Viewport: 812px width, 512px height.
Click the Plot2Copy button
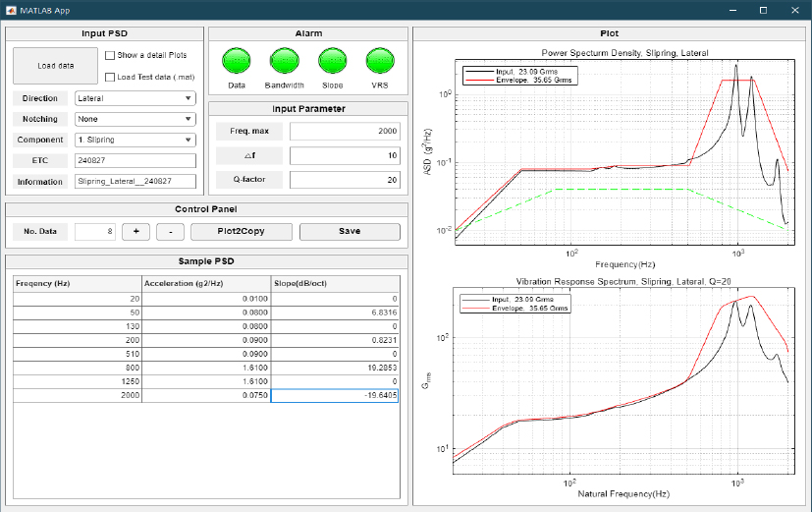pyautogui.click(x=242, y=232)
